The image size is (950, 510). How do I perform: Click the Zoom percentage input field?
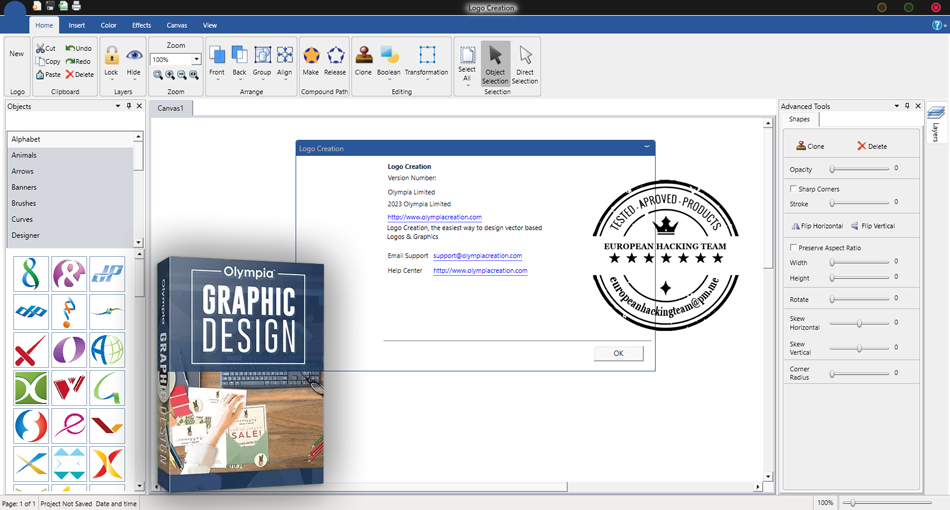171,59
